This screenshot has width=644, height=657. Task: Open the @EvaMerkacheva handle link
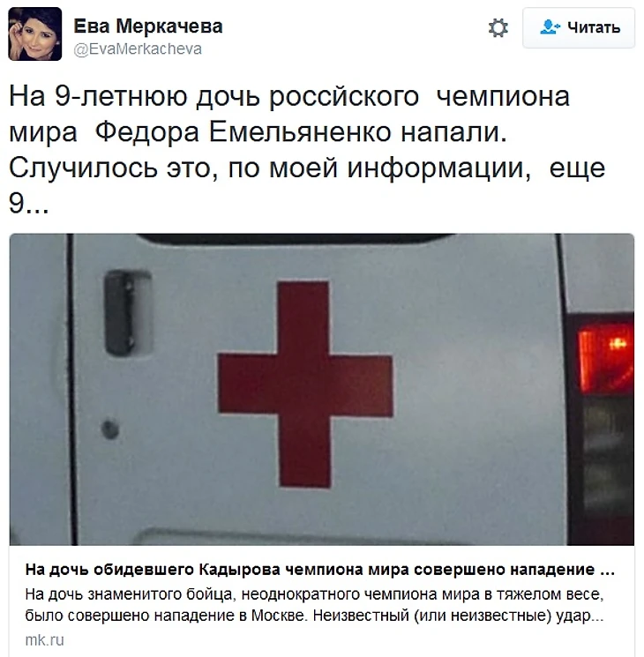pos(138,49)
